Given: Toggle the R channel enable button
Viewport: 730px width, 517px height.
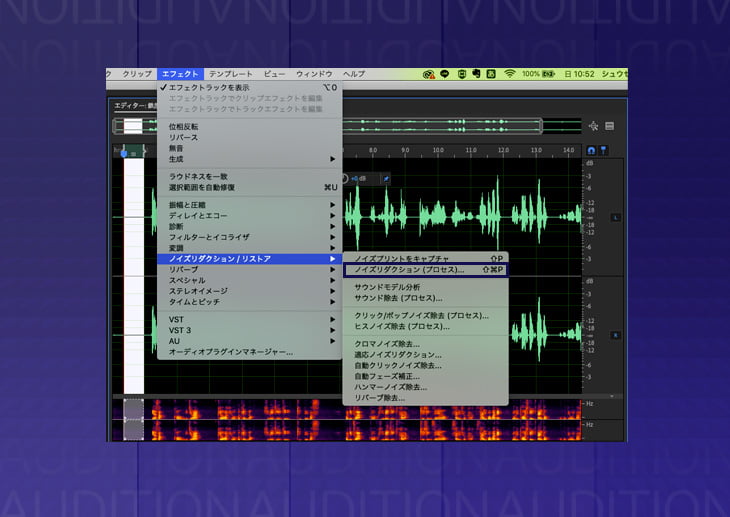Looking at the screenshot, I should click(616, 334).
